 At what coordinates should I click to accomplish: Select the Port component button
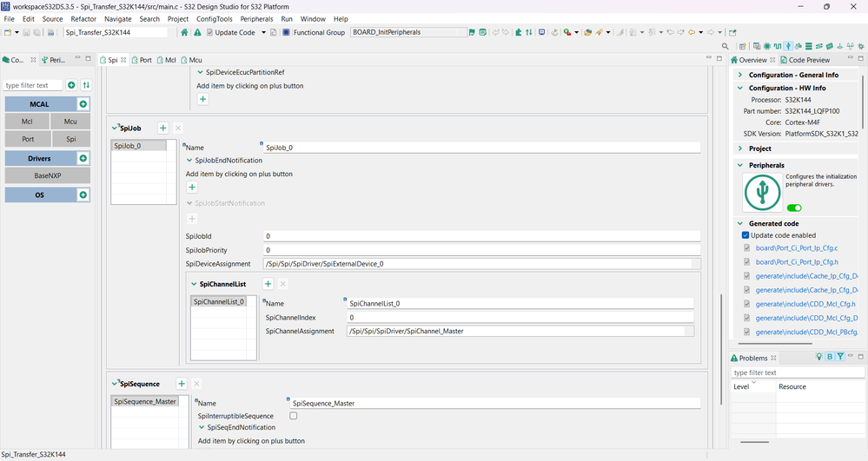(28, 139)
